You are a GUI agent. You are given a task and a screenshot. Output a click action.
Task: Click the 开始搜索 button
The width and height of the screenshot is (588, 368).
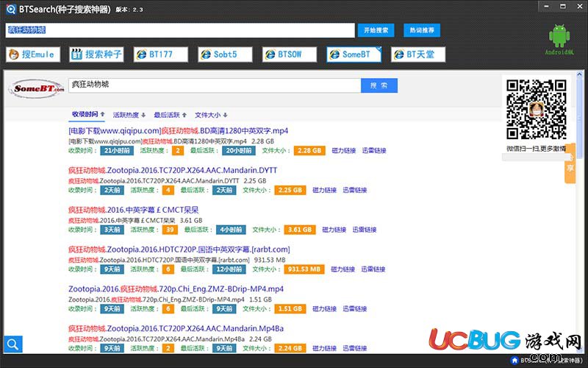pos(376,30)
